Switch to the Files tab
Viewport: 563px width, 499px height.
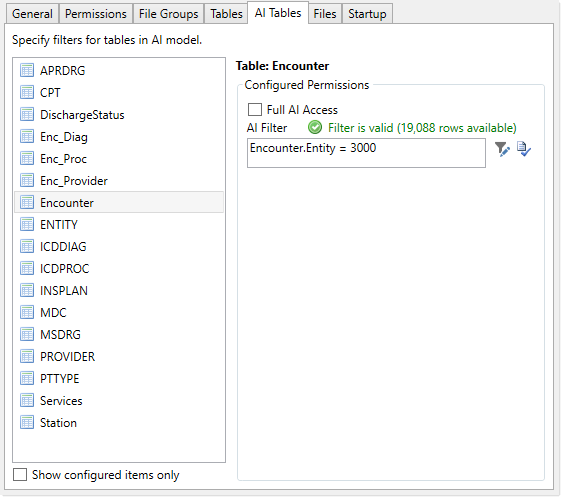coord(325,14)
